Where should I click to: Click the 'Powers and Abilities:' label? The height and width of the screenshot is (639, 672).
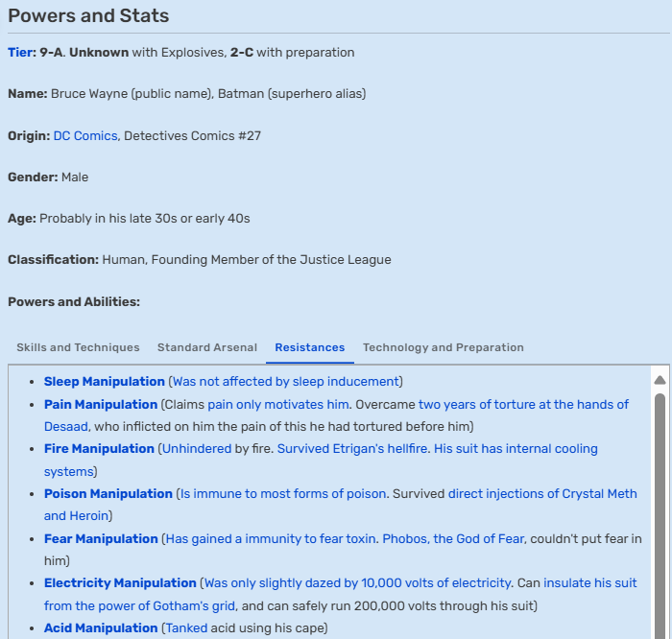coord(74,301)
